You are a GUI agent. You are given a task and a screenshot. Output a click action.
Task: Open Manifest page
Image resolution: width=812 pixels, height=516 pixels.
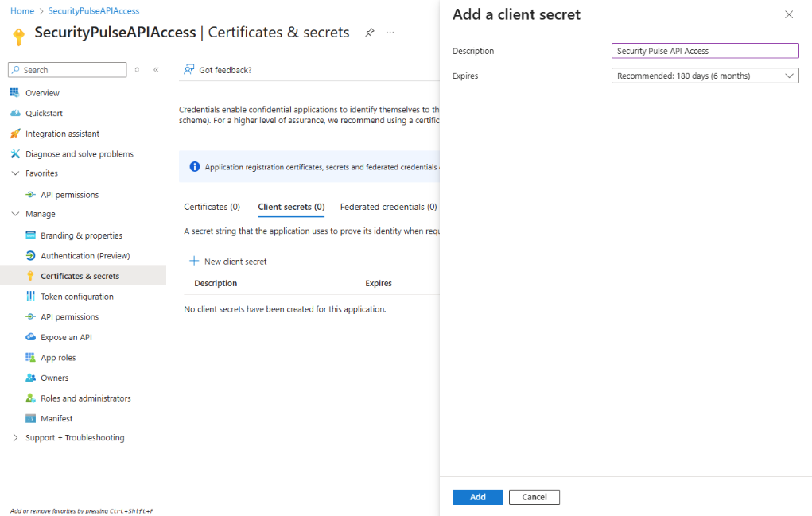[56, 418]
